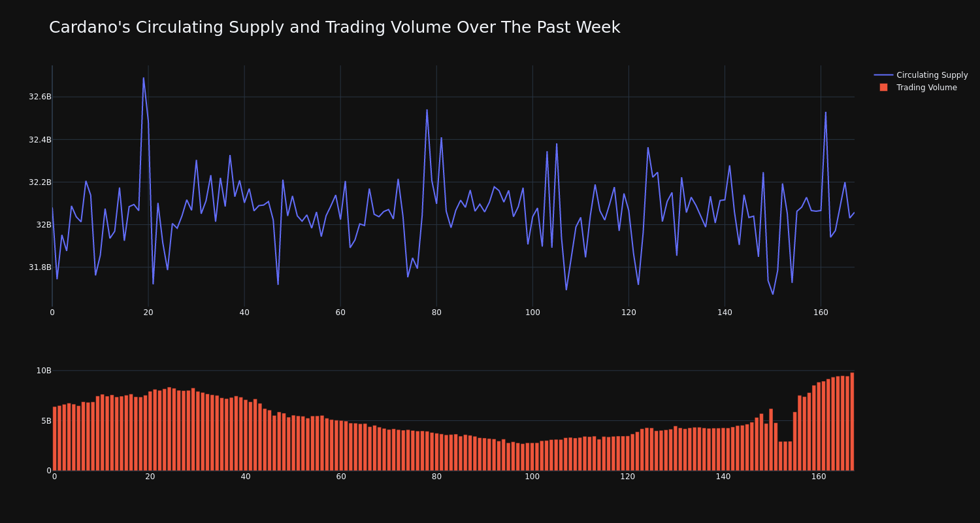Click x-axis tick 80 on volume chart

click(436, 477)
